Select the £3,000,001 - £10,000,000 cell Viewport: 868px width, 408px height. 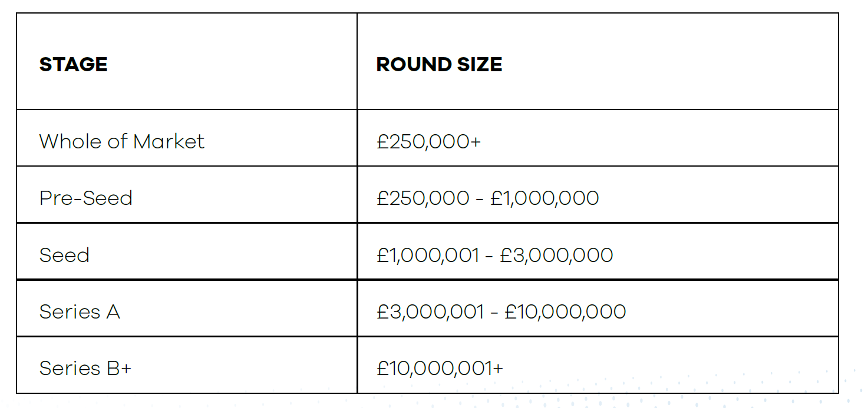pyautogui.click(x=598, y=308)
